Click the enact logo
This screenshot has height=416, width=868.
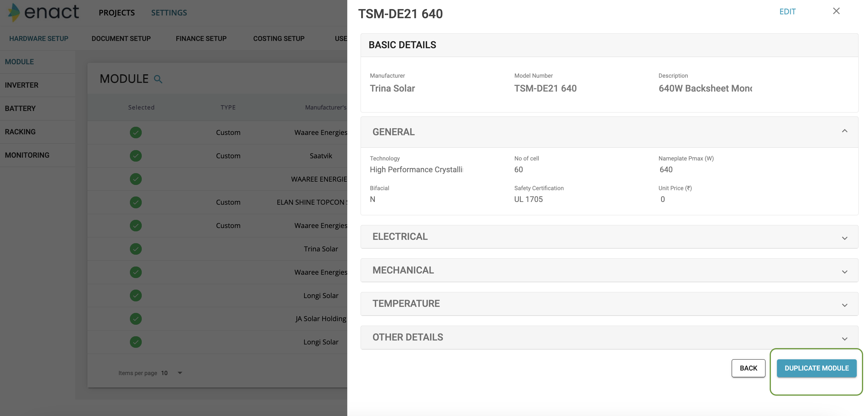[x=44, y=12]
